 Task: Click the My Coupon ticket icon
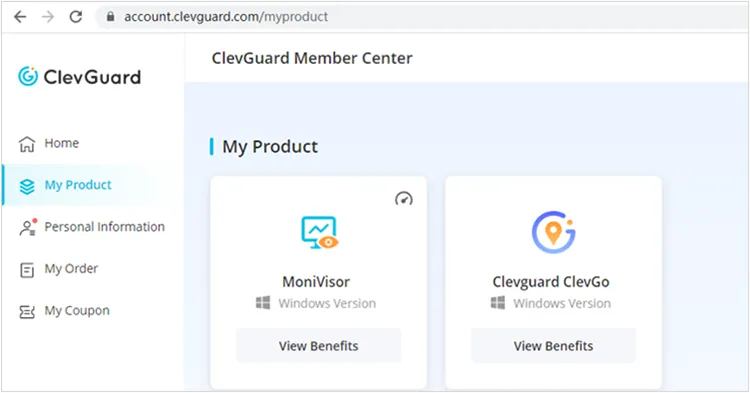(27, 312)
